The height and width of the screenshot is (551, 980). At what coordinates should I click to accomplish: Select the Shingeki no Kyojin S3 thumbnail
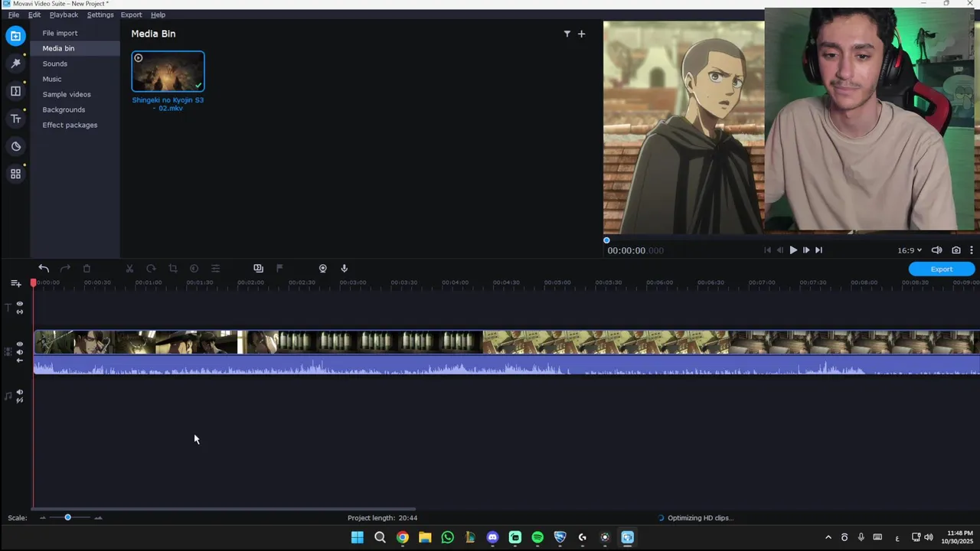point(168,72)
